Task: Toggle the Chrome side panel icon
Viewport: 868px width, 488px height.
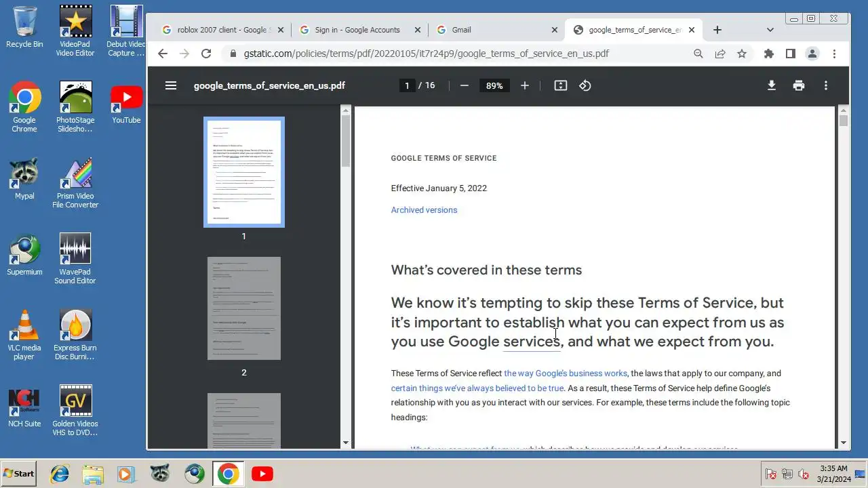Action: coord(790,54)
